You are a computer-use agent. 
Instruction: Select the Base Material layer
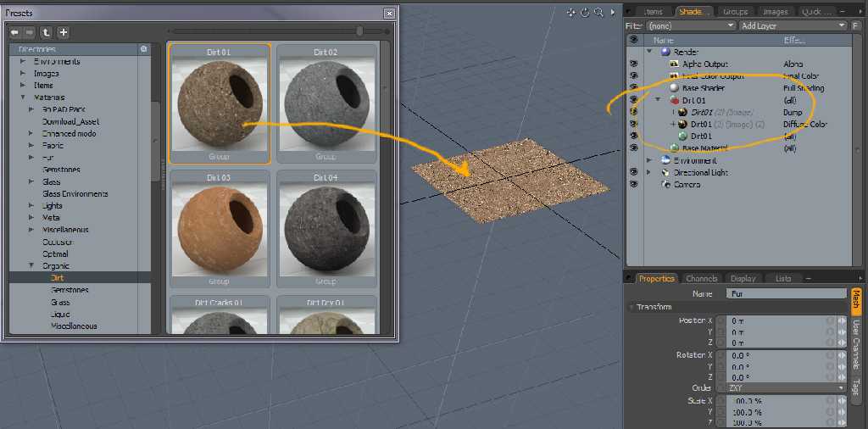[704, 148]
